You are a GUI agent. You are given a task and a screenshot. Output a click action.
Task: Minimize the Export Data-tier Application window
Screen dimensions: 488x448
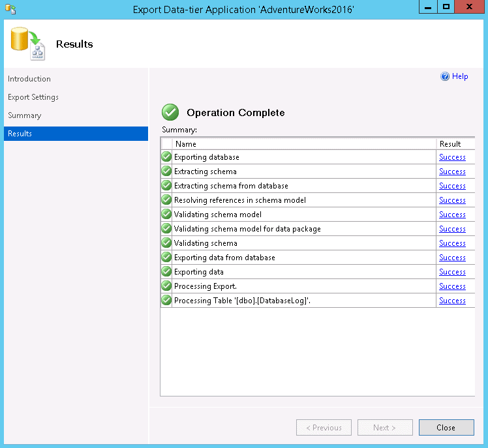coord(428,7)
